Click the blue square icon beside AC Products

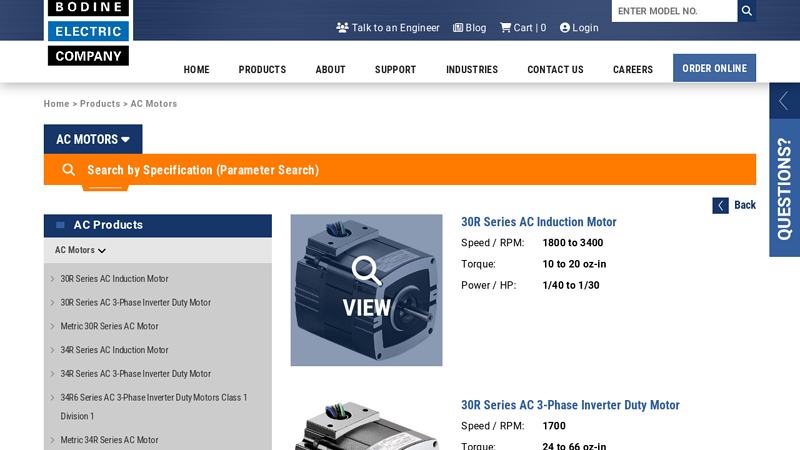click(60, 225)
